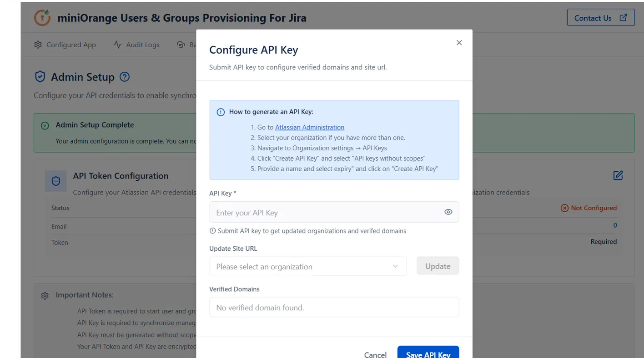Click the Verified Domains field

coord(334,308)
